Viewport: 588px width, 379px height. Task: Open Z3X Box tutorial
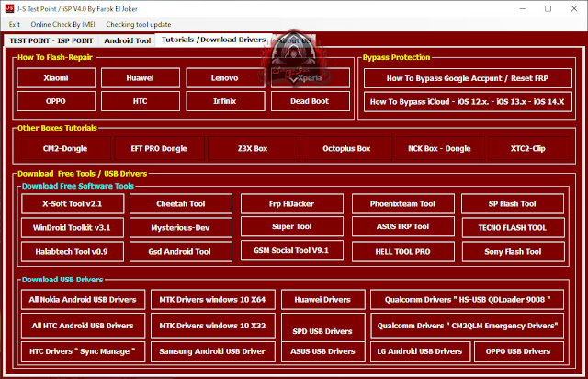253,148
